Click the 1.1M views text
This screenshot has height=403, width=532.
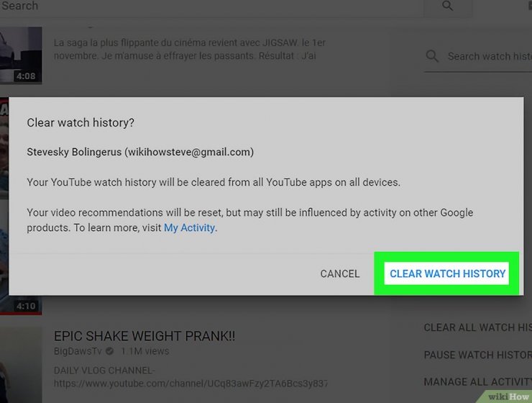coord(145,351)
